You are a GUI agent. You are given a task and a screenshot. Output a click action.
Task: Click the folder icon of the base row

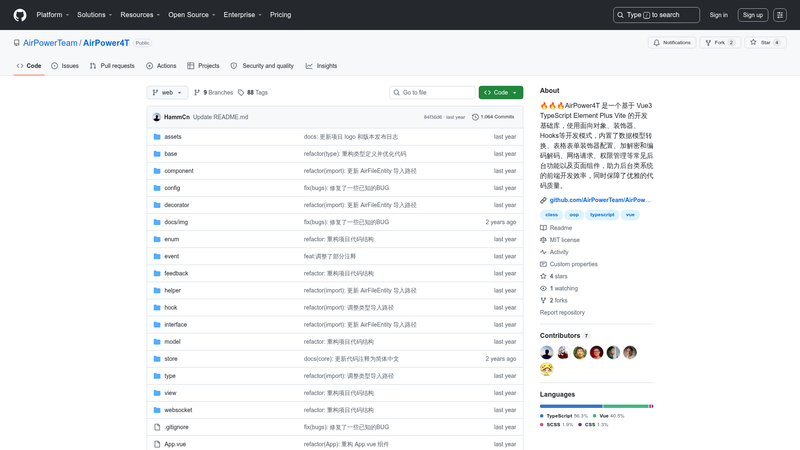click(x=157, y=154)
